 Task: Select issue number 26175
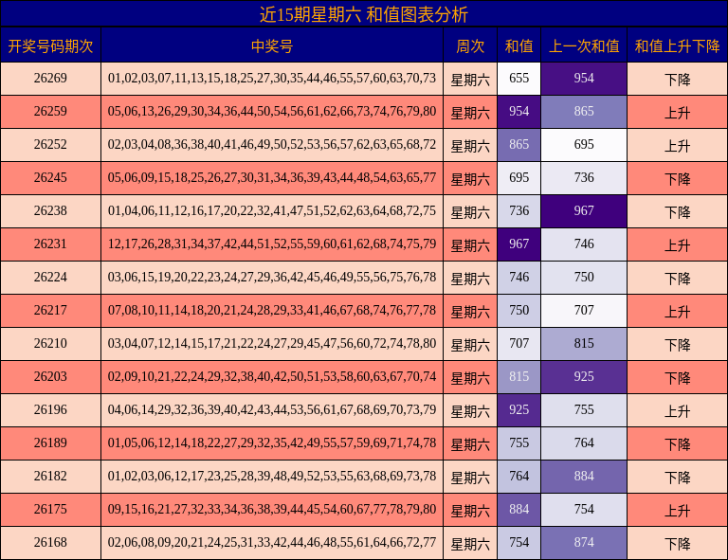50,510
